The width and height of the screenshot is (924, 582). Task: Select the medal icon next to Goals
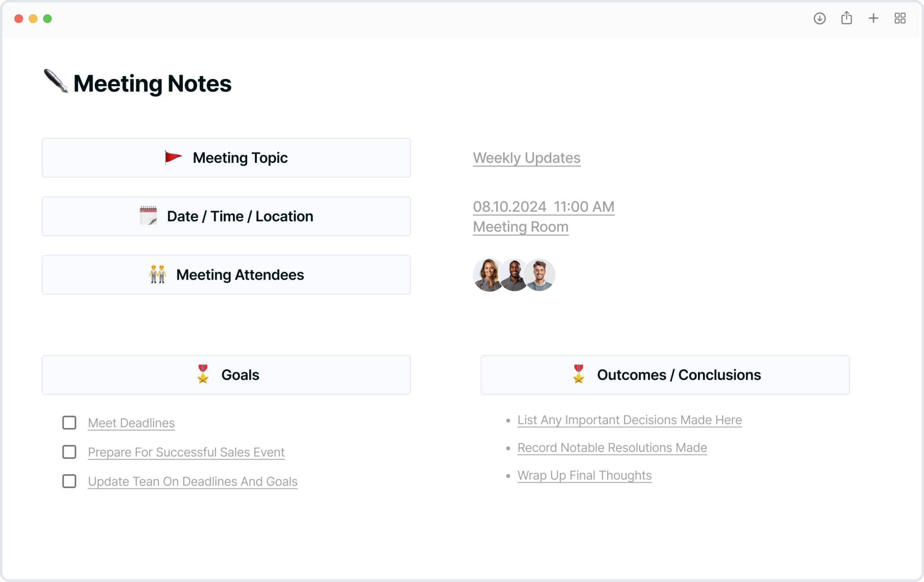tap(203, 374)
